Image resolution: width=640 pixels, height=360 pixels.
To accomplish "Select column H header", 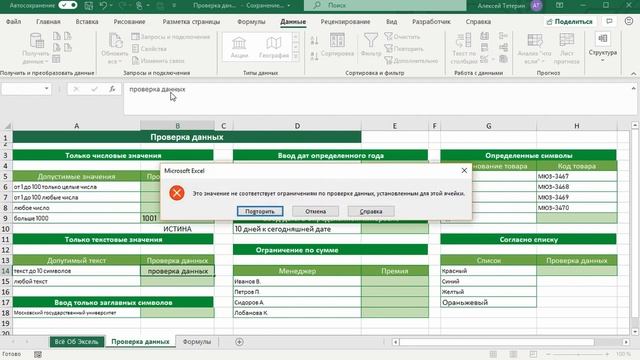I will pos(576,126).
